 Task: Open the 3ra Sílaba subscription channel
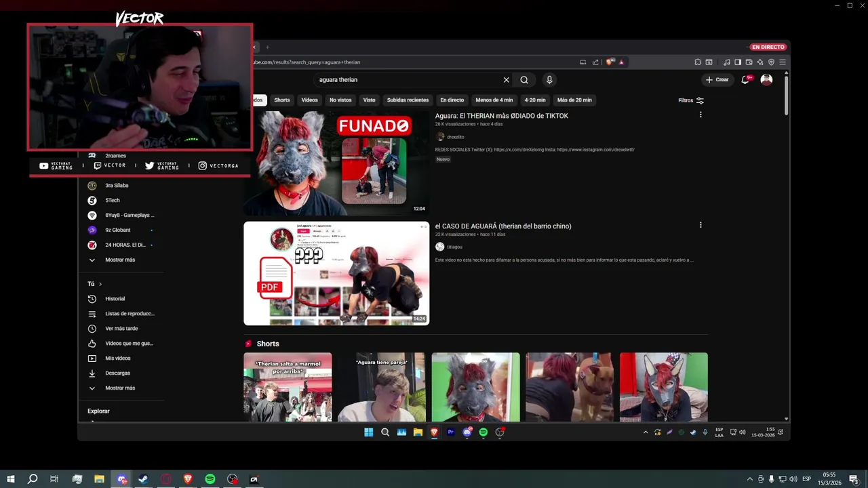[121, 186]
